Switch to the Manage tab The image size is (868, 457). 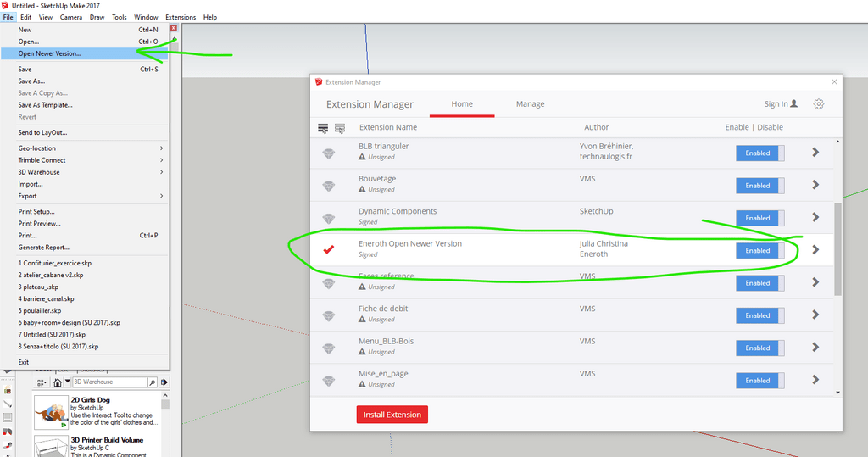[531, 104]
